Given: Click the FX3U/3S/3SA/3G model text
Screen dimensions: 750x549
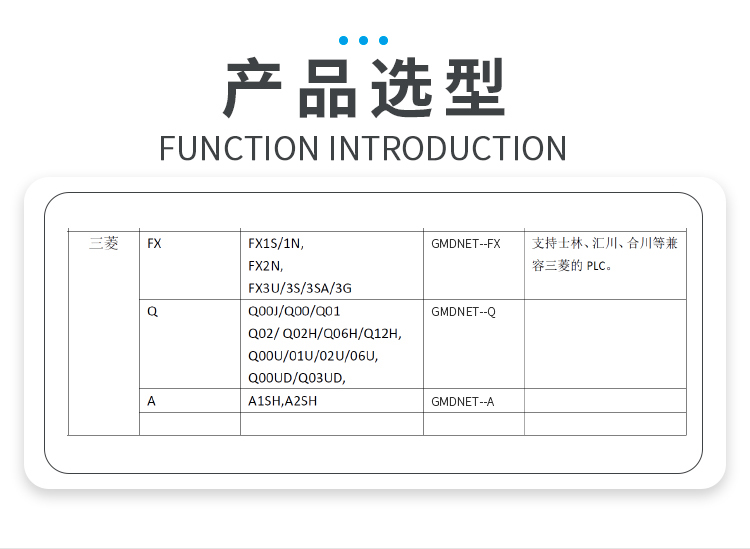Looking at the screenshot, I should tap(300, 288).
